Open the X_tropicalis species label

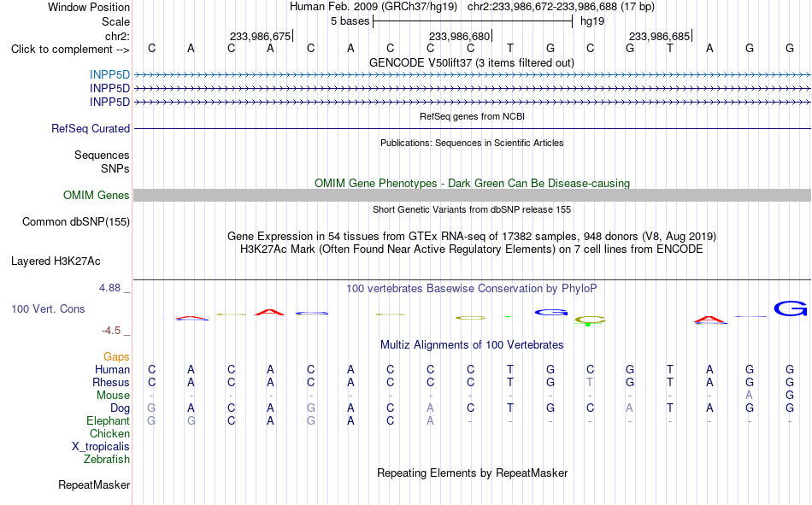pyautogui.click(x=101, y=447)
